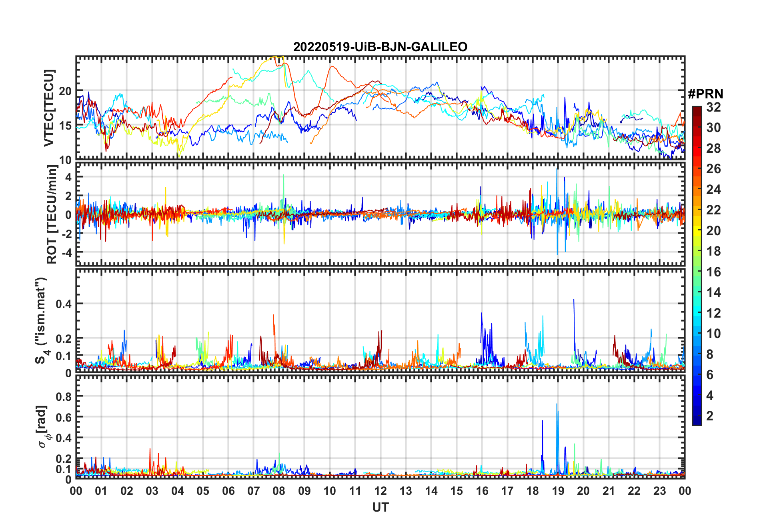Click the #PRN colorbar title
The height and width of the screenshot is (532, 761).
coord(705,94)
